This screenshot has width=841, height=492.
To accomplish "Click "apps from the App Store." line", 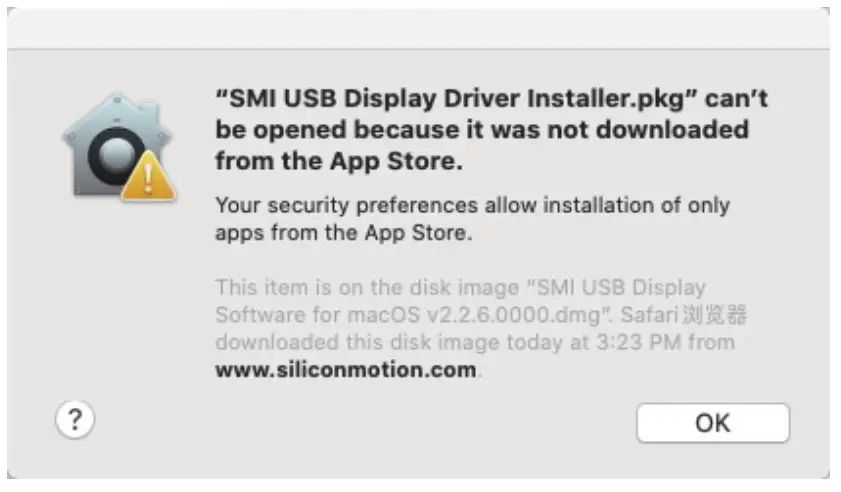I will 344,233.
